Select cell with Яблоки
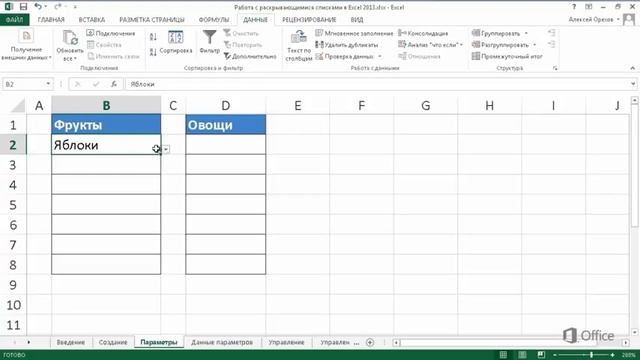 pos(106,144)
